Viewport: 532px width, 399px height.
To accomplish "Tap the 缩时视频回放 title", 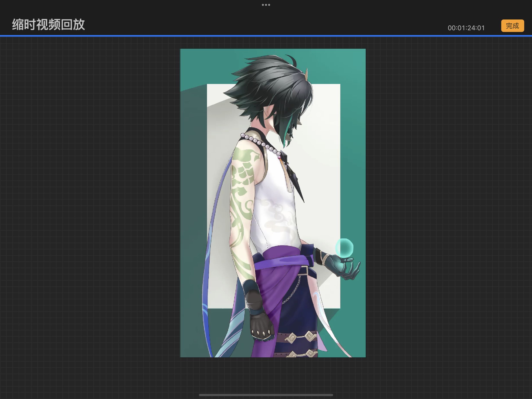I will 49,24.
